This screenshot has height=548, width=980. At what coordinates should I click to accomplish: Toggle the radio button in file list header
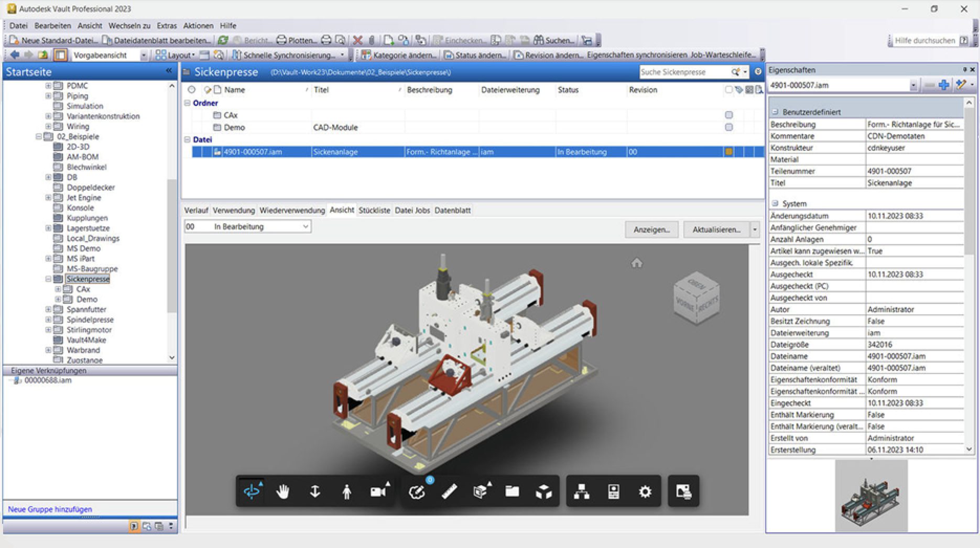point(191,90)
